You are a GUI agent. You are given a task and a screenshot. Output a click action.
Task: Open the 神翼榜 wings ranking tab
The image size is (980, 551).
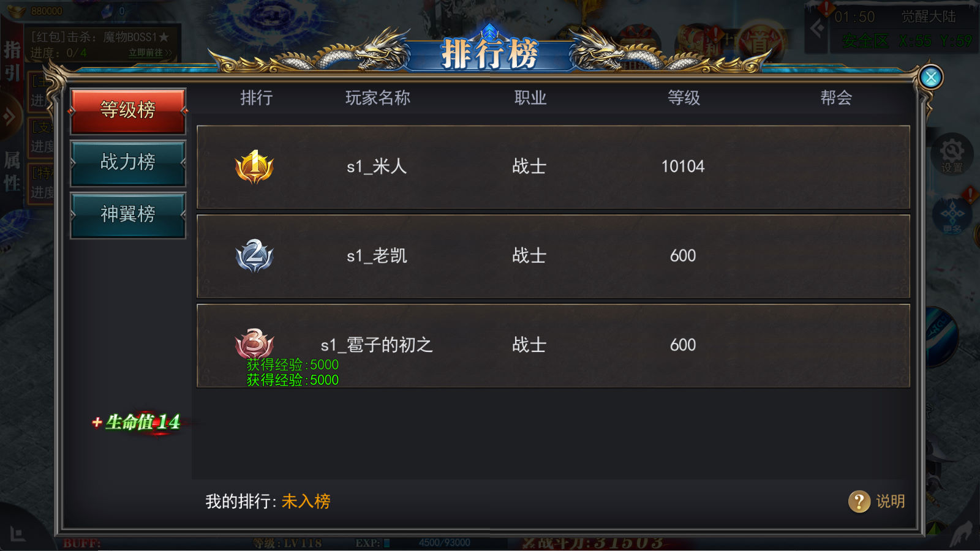[x=128, y=215]
